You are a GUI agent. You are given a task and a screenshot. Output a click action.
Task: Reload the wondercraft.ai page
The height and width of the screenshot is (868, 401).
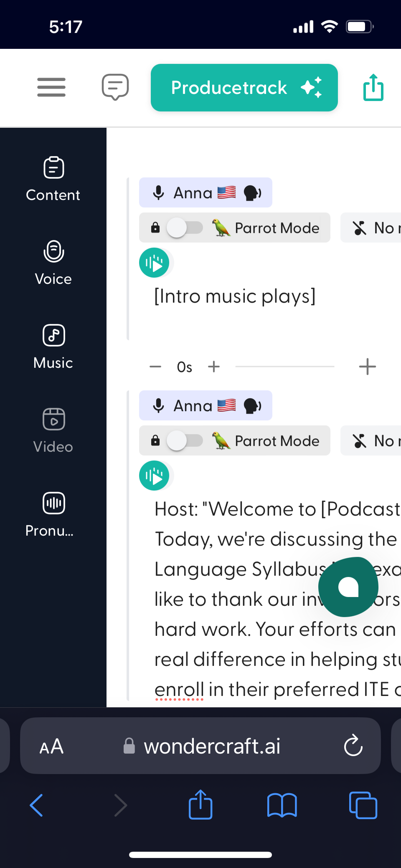[x=353, y=745]
